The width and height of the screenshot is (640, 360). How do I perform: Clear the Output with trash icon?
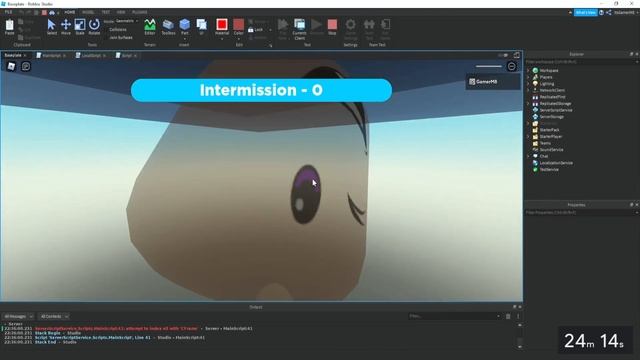[x=508, y=316]
